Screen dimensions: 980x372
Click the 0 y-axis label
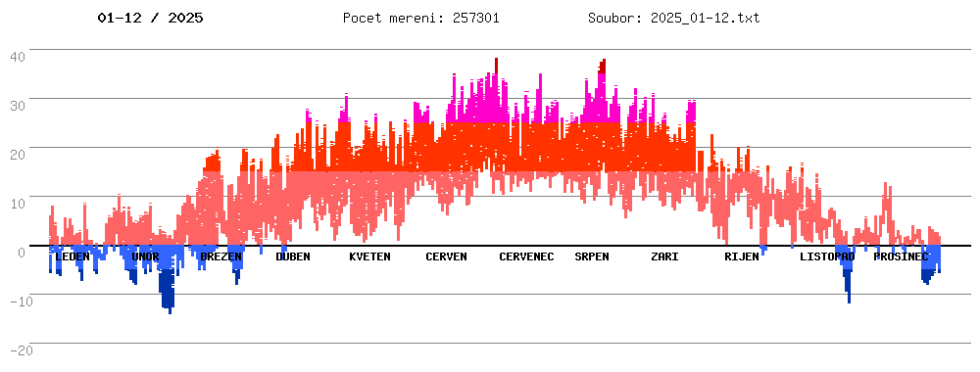(x=22, y=253)
